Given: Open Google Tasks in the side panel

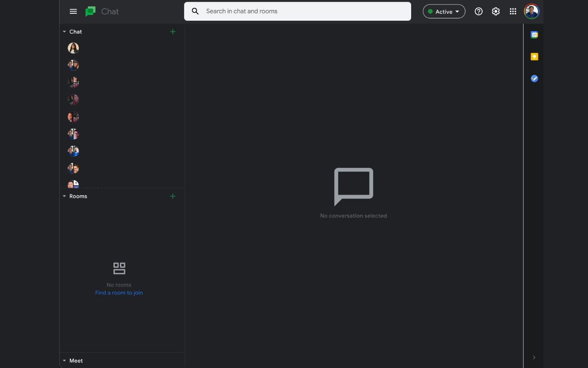Looking at the screenshot, I should pyautogui.click(x=534, y=78).
